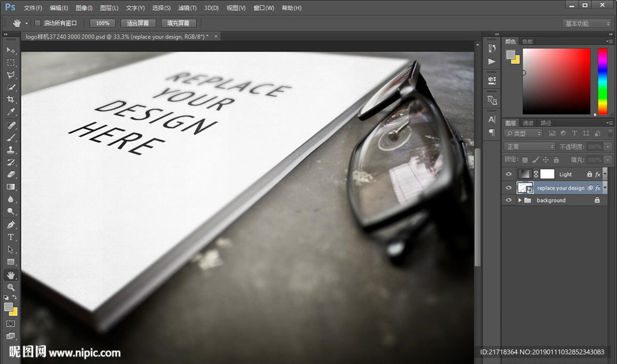Open the History panel icon

coord(492,48)
